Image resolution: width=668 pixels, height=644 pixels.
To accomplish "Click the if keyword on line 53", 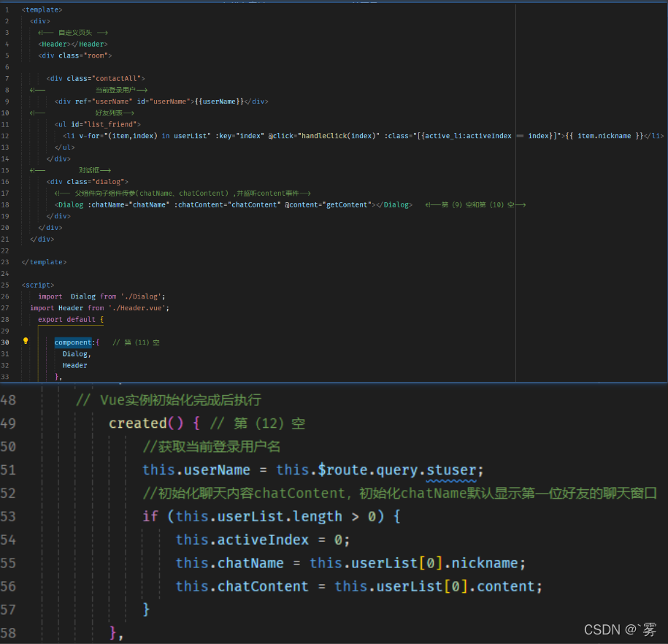I will [x=150, y=516].
